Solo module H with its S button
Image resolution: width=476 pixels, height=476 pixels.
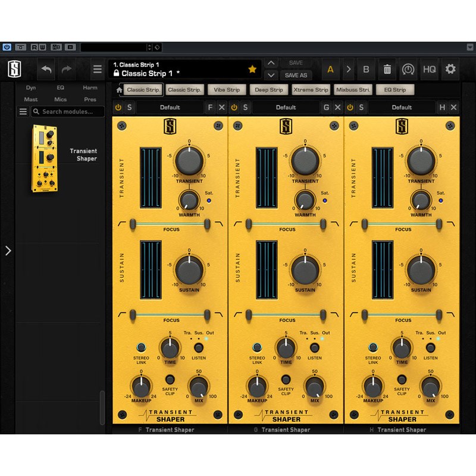361,108
